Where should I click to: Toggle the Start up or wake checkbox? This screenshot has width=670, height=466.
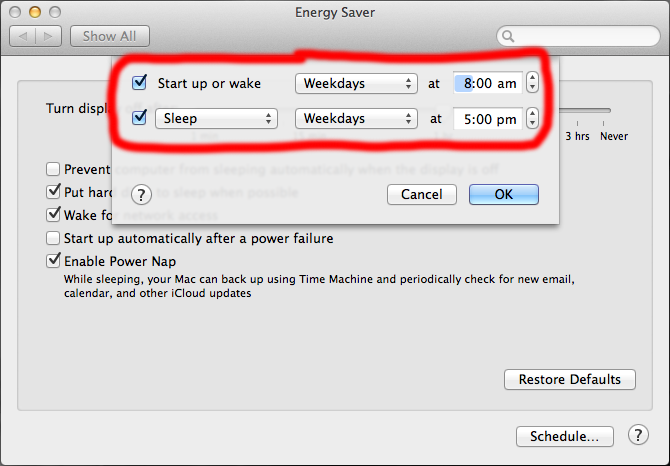(x=140, y=83)
